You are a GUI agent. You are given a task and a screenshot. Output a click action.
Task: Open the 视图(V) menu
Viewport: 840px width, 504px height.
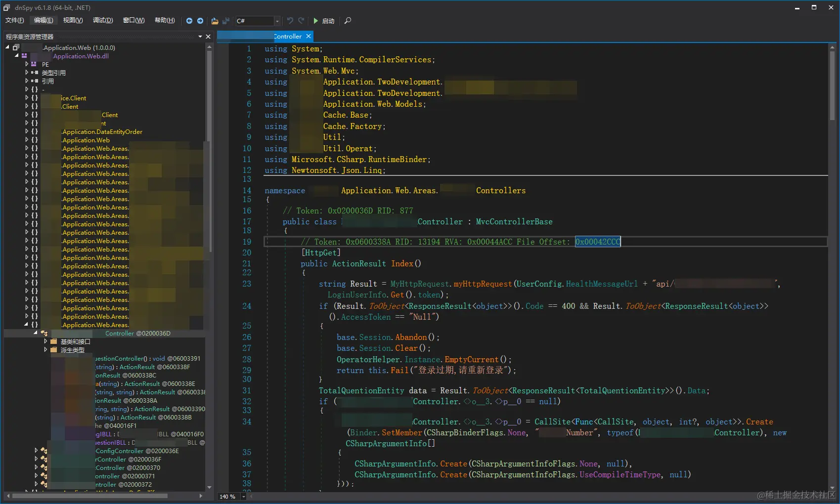pyautogui.click(x=73, y=20)
